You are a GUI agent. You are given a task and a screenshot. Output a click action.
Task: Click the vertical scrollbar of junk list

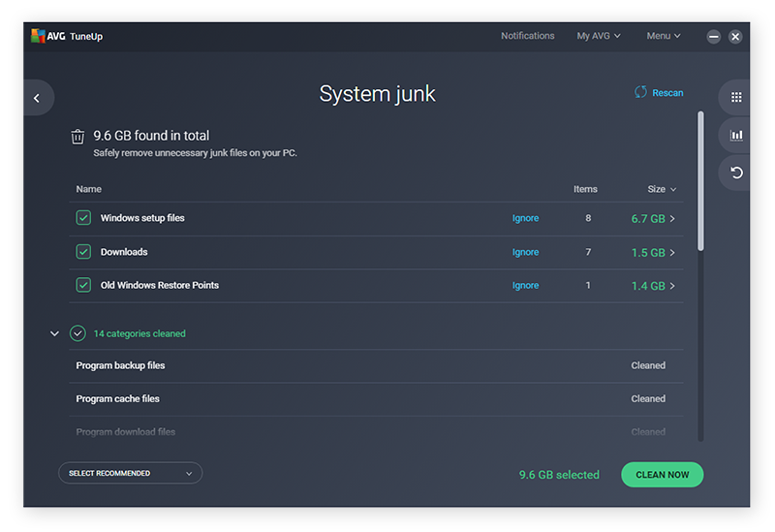pos(700,182)
